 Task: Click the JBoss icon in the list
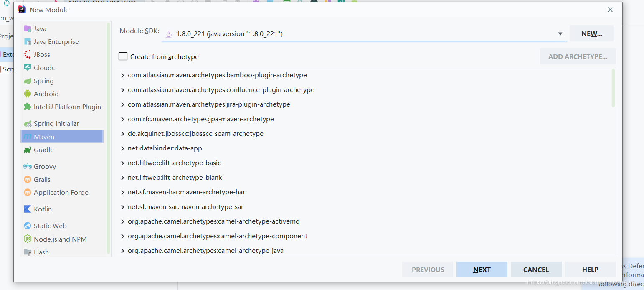click(x=28, y=55)
